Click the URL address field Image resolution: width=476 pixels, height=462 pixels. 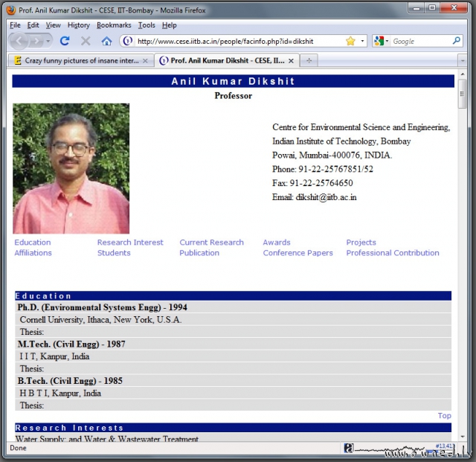(239, 41)
